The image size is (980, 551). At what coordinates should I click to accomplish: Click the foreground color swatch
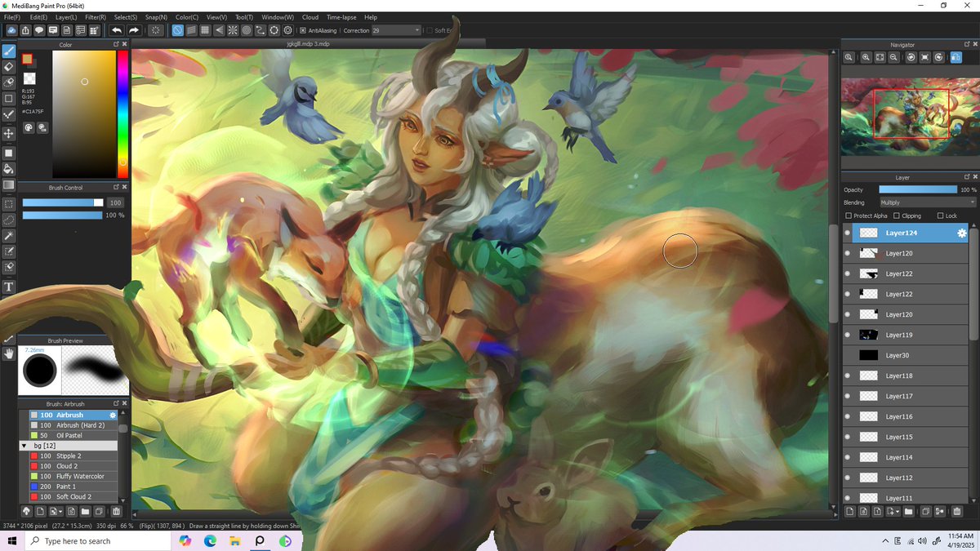click(27, 59)
